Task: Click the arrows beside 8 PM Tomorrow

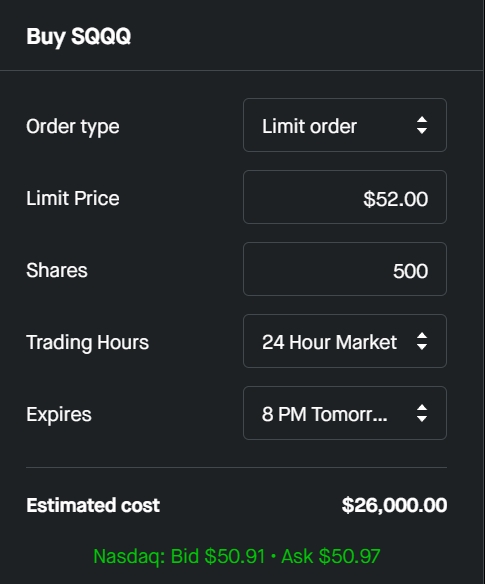Action: 422,413
